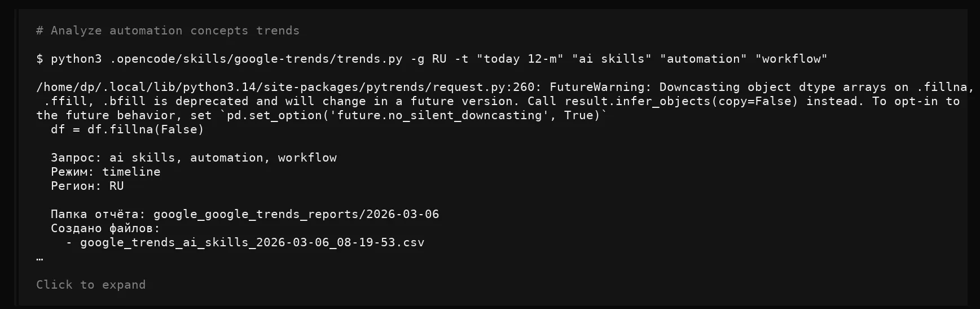Click the "Click to expand" text
This screenshot has width=980, height=309.
91,285
